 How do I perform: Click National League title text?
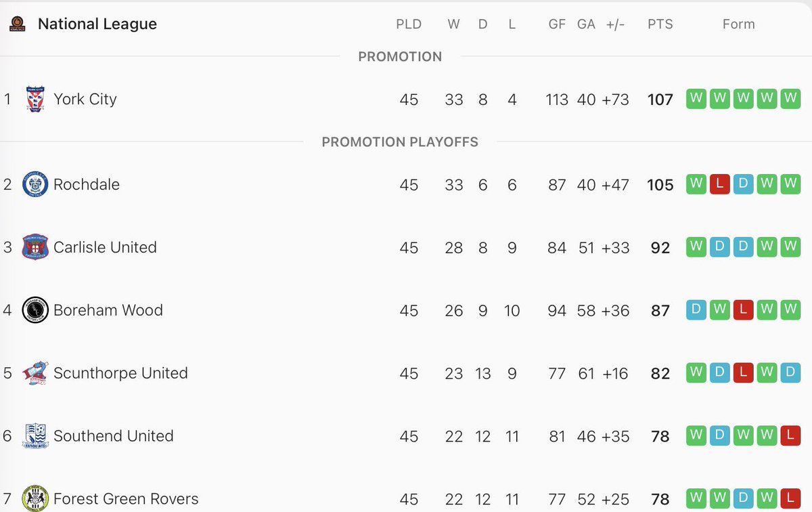[97, 24]
